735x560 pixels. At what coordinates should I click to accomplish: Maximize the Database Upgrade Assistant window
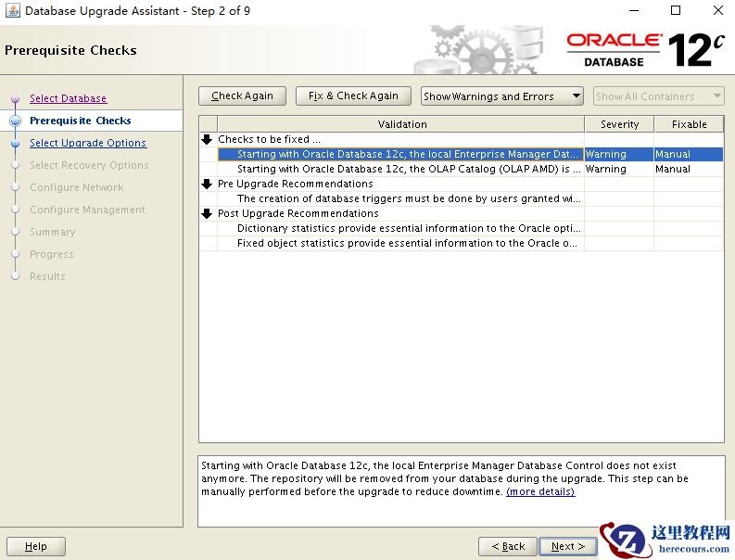676,10
